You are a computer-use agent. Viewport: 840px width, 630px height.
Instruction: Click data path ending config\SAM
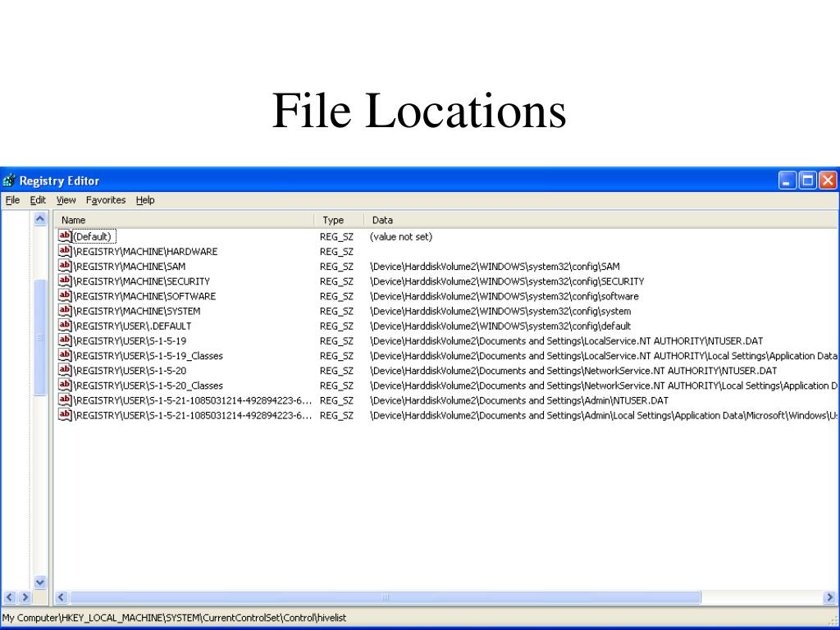click(x=495, y=267)
